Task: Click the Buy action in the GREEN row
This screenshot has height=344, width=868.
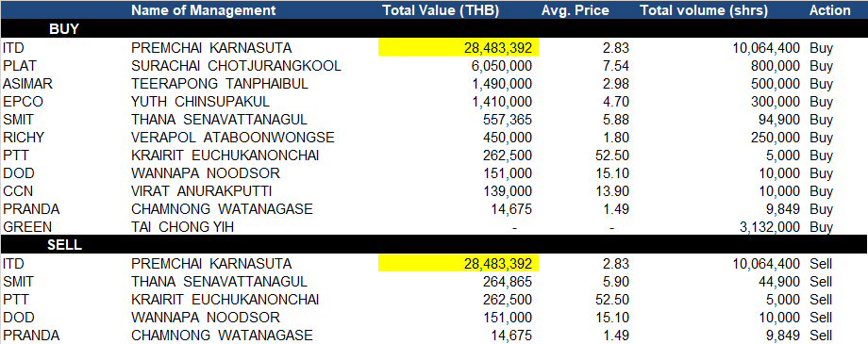Action: click(821, 227)
